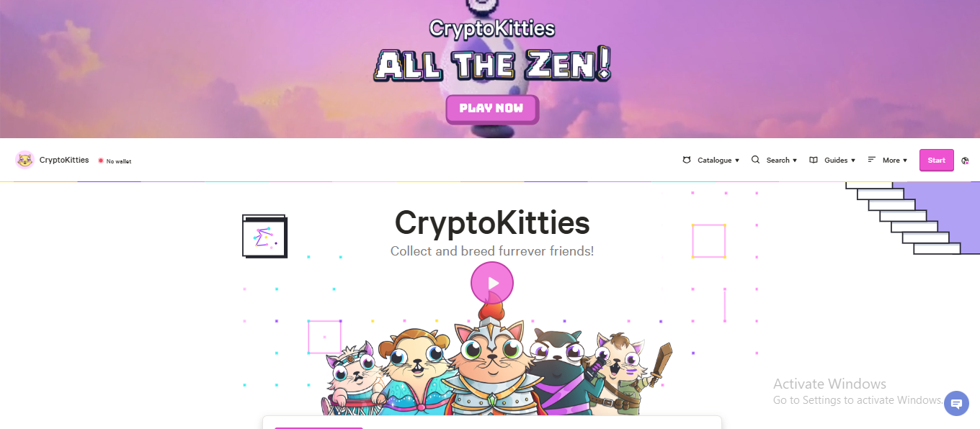Expand the Search dropdown arrow
This screenshot has width=980, height=429.
point(795,161)
